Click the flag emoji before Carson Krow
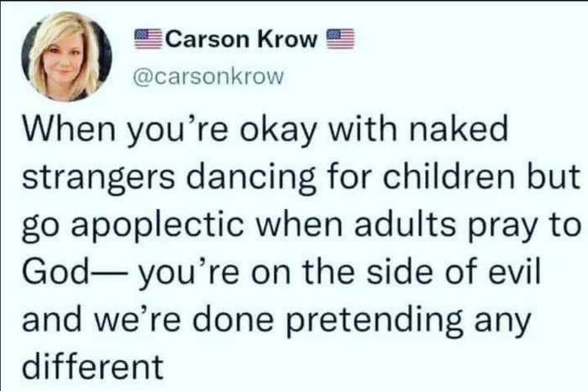Image resolution: width=588 pixels, height=391 pixels. click(x=148, y=39)
